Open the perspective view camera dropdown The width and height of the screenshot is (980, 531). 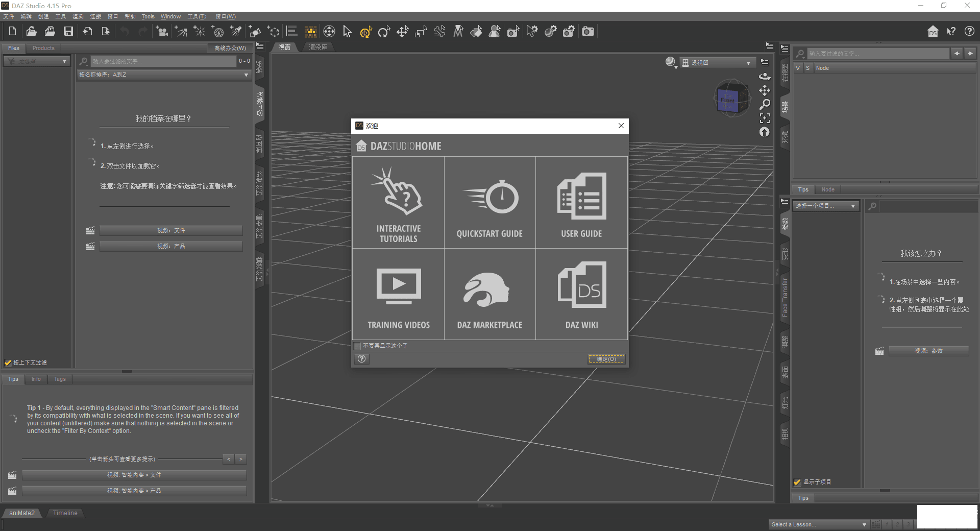[x=717, y=63]
